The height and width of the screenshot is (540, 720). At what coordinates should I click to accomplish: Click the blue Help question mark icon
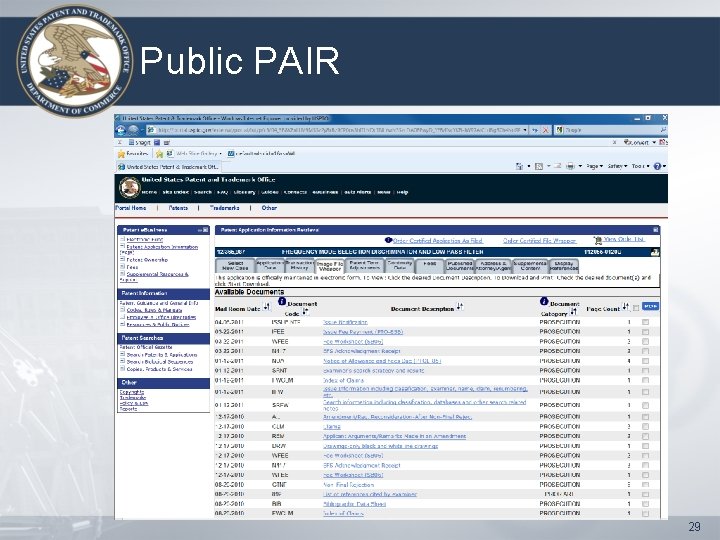tap(657, 166)
